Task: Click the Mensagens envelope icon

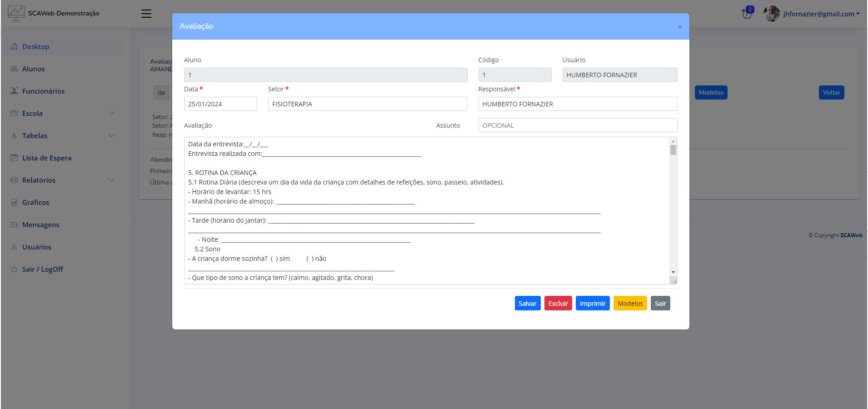Action: coord(14,225)
